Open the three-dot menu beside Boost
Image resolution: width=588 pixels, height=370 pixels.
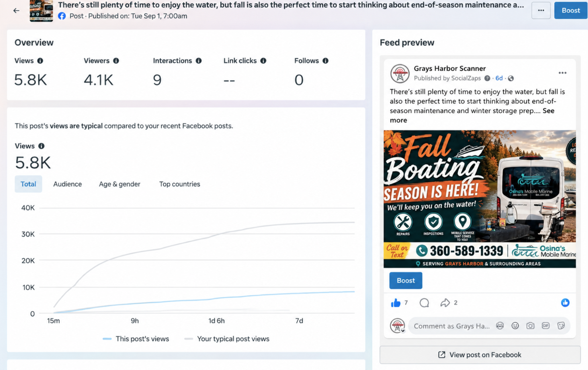[541, 10]
